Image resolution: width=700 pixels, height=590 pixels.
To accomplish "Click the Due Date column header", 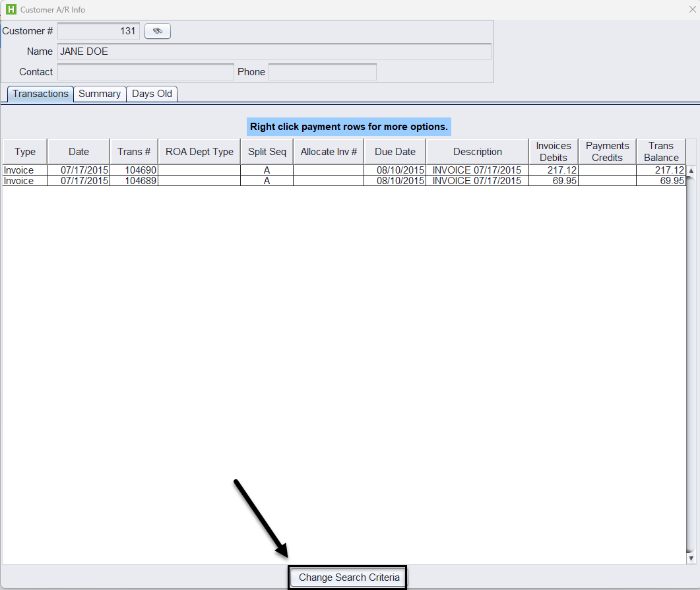I will tap(395, 152).
